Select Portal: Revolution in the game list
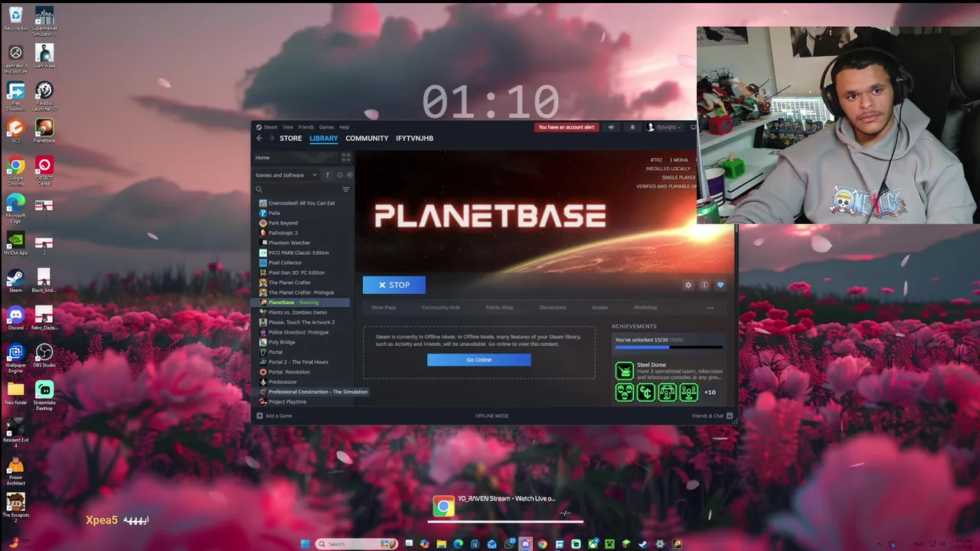Viewport: 980px width, 551px height. pos(289,372)
